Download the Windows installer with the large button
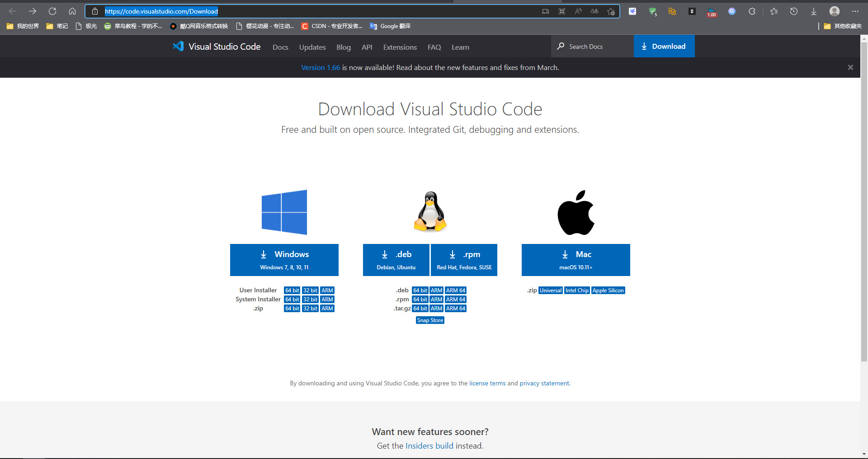Viewport: 868px width, 459px height. click(x=284, y=260)
